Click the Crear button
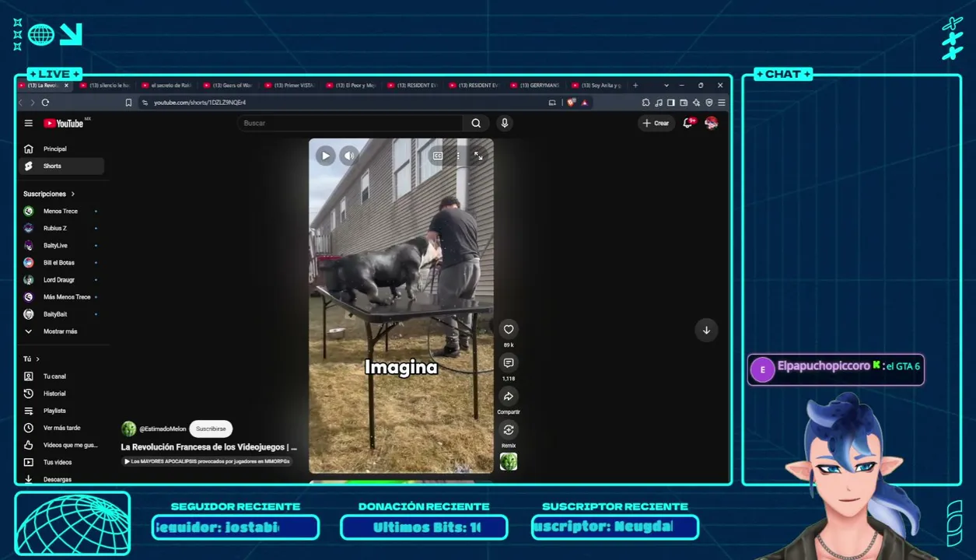Viewport: 976px width, 560px height. (x=656, y=123)
